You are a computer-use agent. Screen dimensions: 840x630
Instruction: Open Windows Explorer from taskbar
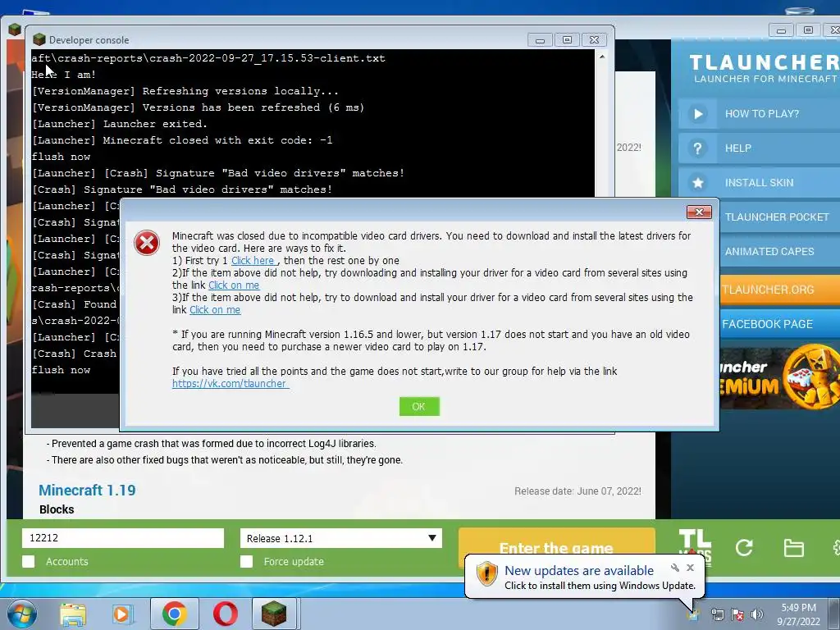tap(73, 614)
